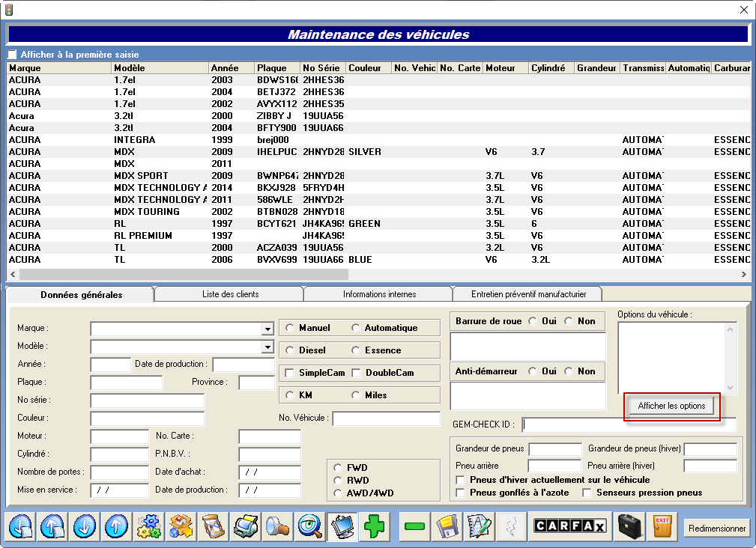Screen dimensions: 756x548
Task: Sort by the Marque column header
Action: (x=59, y=68)
